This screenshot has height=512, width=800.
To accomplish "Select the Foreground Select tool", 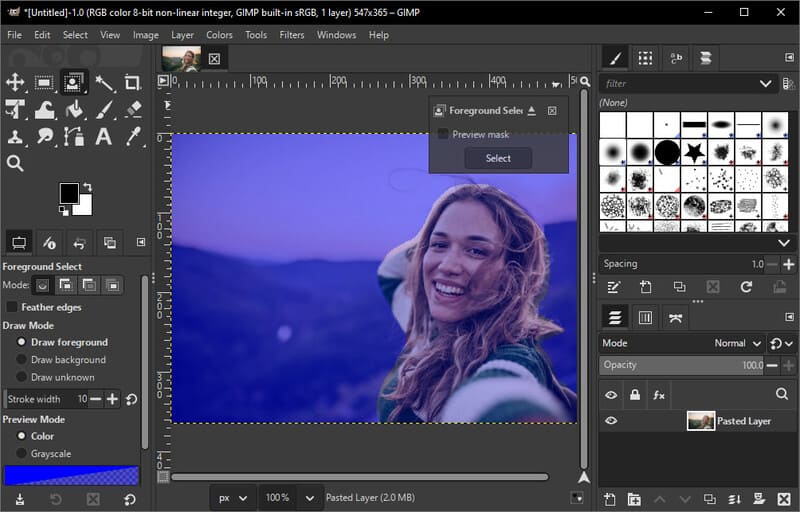I will 74,82.
